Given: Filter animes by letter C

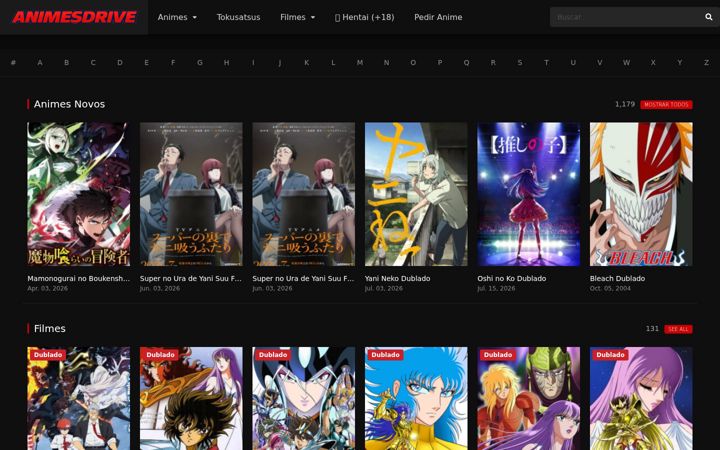Looking at the screenshot, I should pyautogui.click(x=93, y=62).
